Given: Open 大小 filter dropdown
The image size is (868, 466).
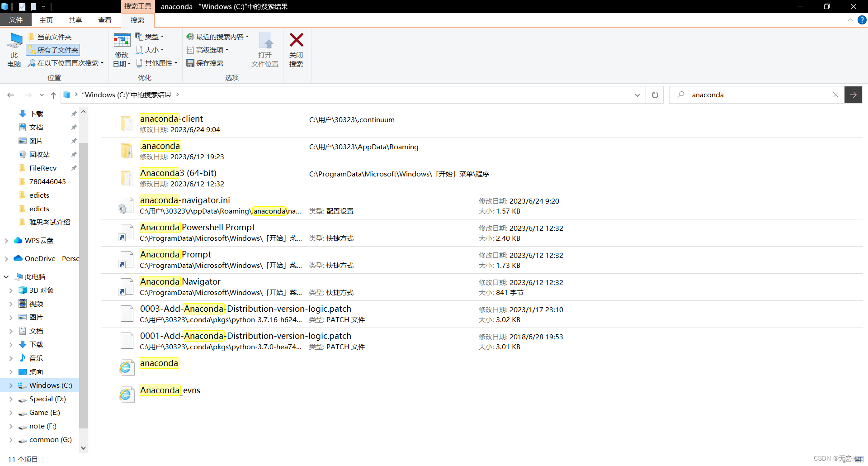Looking at the screenshot, I should coord(150,50).
